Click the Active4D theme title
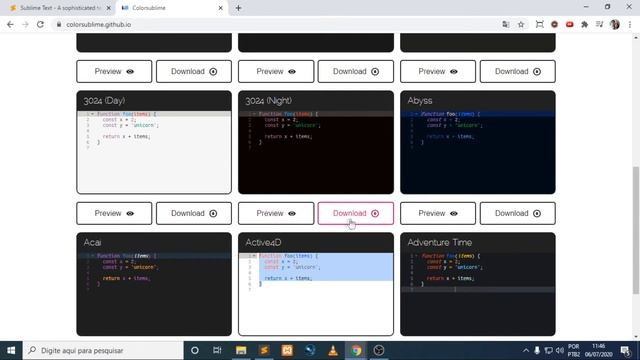Image resolution: width=640 pixels, height=360 pixels. click(263, 242)
